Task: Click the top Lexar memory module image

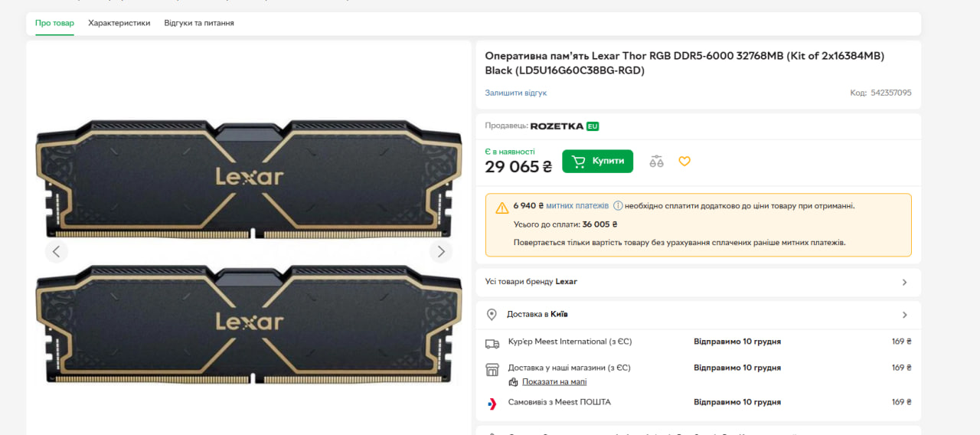Action: pyautogui.click(x=249, y=179)
